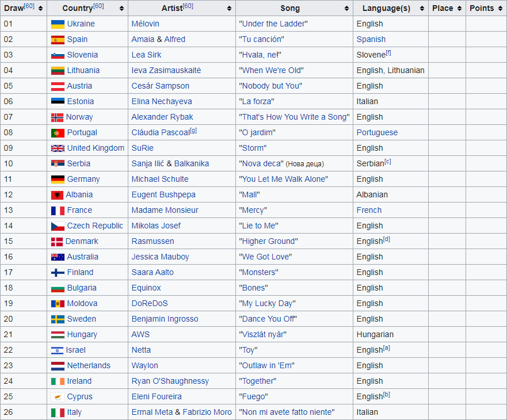Click the Cyprus flag icon
The height and width of the screenshot is (420, 507).
(x=58, y=397)
